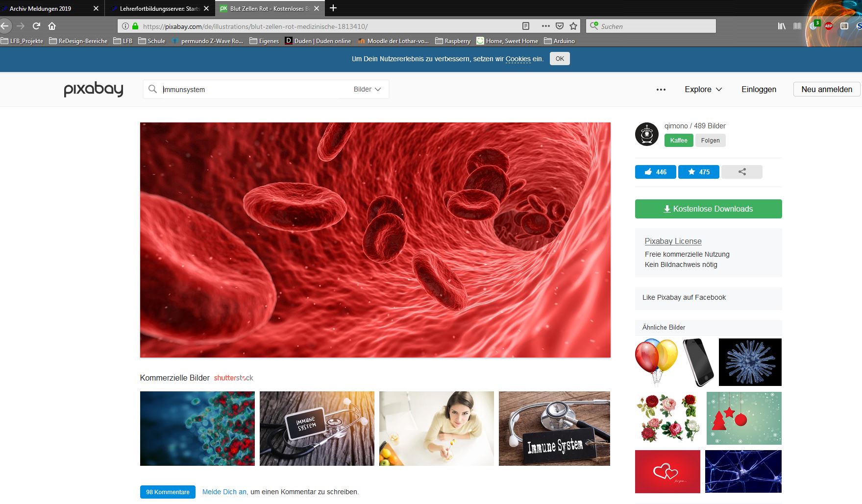The image size is (862, 504).
Task: Open the reader view icon in address bar
Action: click(x=526, y=26)
